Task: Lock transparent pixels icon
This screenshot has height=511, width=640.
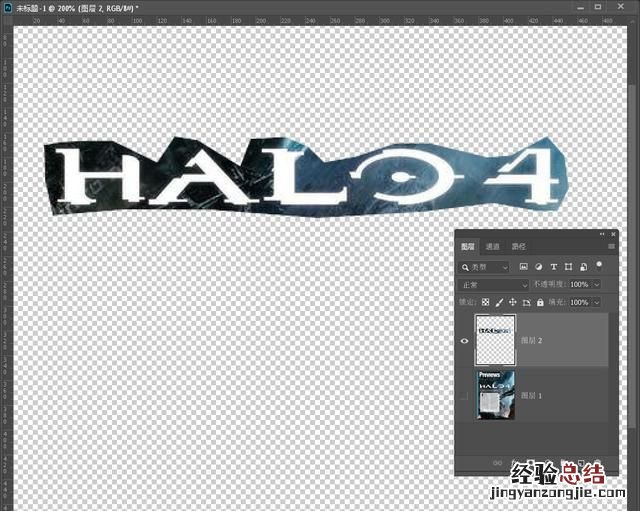Action: pos(485,302)
